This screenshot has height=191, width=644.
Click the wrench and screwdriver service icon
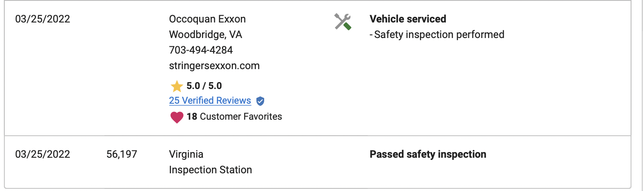(343, 22)
